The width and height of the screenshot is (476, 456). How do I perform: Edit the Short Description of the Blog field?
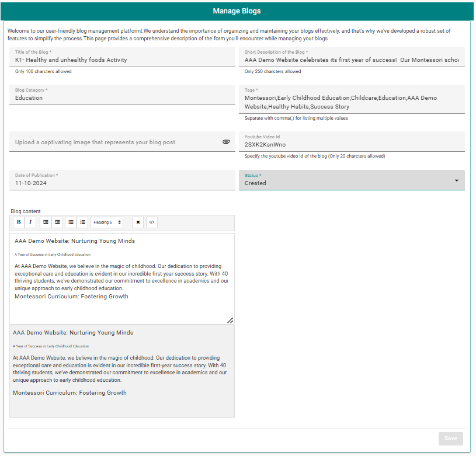[x=352, y=57]
